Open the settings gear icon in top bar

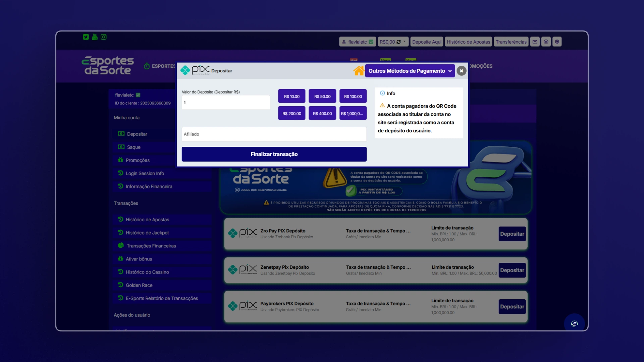click(557, 42)
